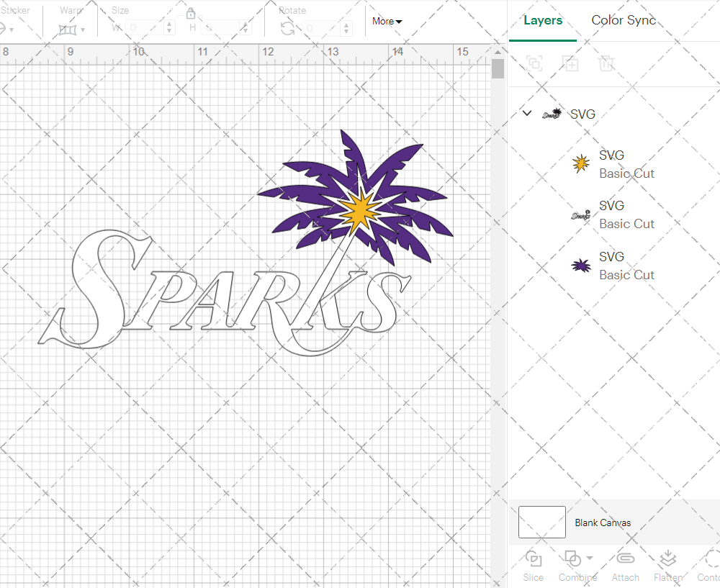The width and height of the screenshot is (720, 588).
Task: Collapse the SVG group in Layers
Action: pos(527,113)
